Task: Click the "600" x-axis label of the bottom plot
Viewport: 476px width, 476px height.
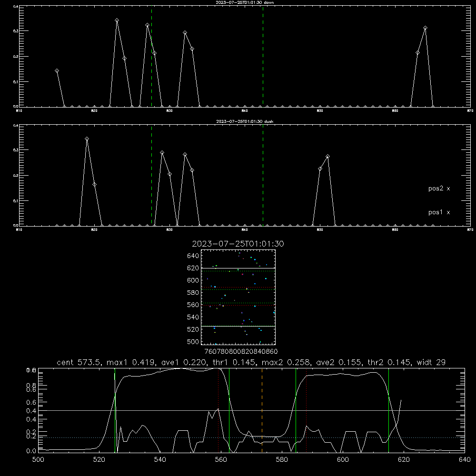Action: [343, 460]
